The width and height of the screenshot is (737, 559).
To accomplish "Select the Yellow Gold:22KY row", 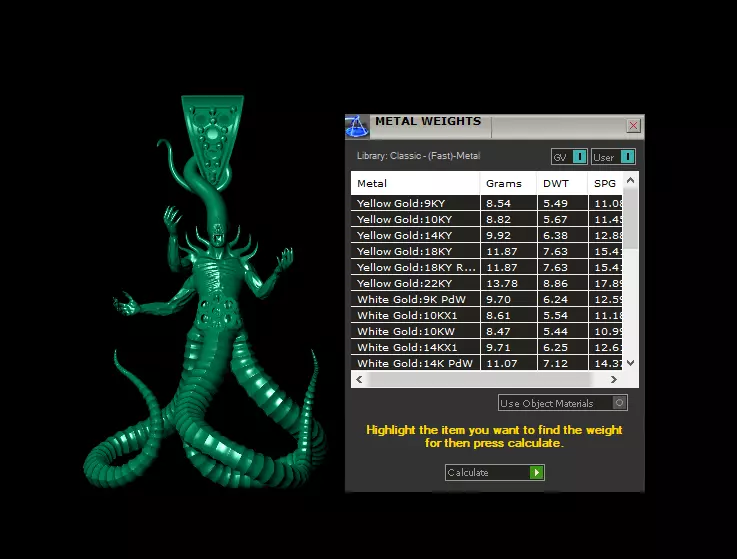I will 486,283.
